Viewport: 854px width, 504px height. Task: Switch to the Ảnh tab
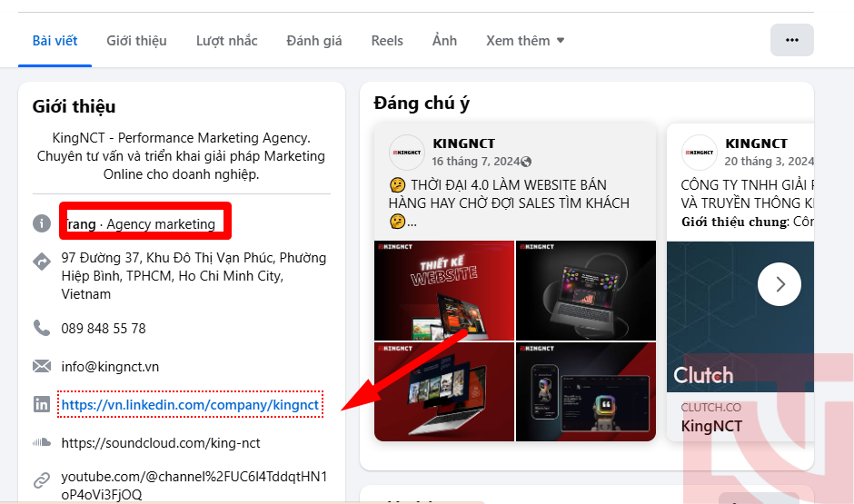[444, 41]
